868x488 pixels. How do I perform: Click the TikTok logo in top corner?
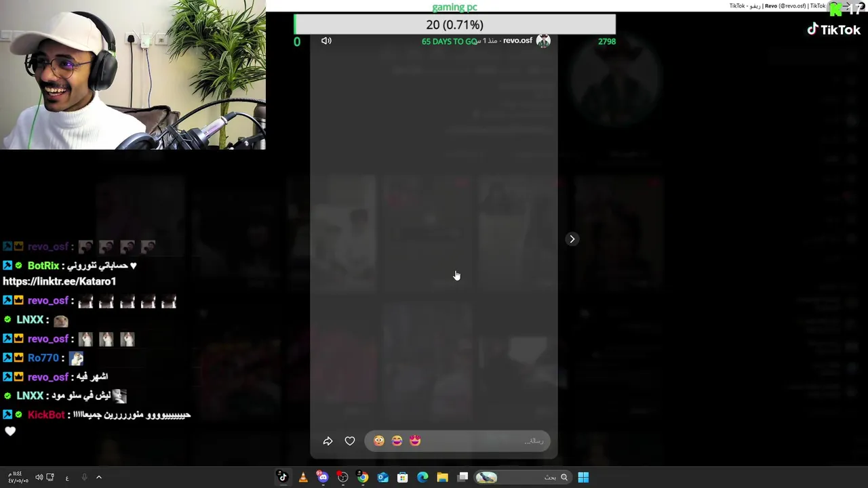pos(833,29)
